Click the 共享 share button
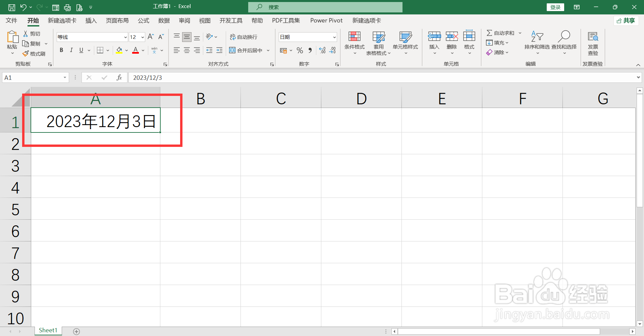 point(626,21)
